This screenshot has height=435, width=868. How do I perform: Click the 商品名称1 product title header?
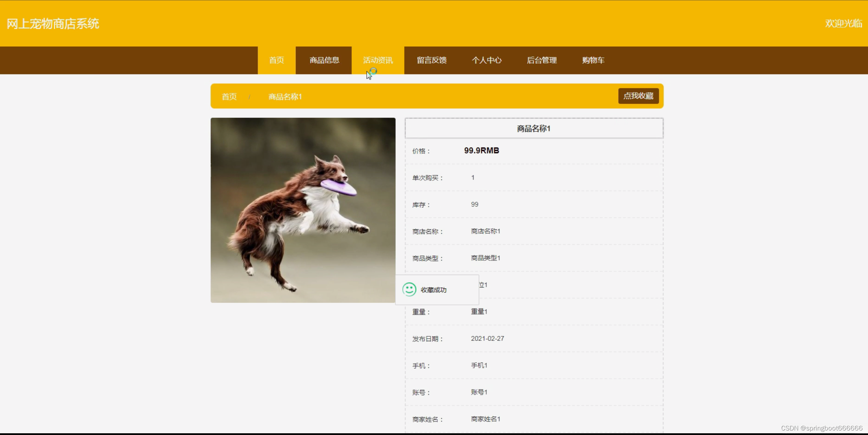pyautogui.click(x=533, y=128)
